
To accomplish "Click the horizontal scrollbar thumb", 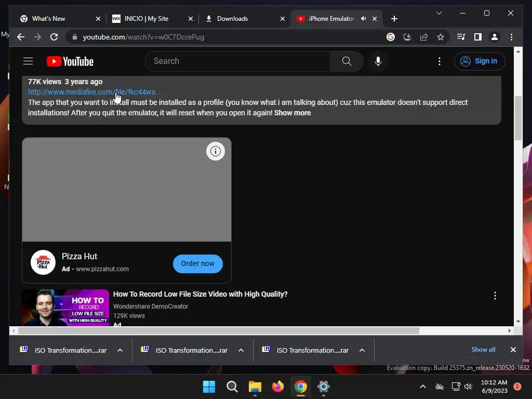I will tap(219, 330).
